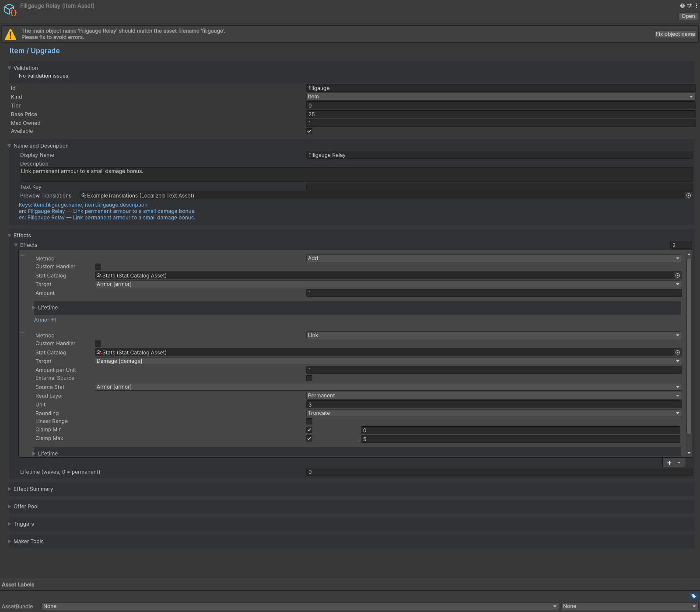
Task: Enable Custom Handler on the Link effect
Action: point(98,344)
